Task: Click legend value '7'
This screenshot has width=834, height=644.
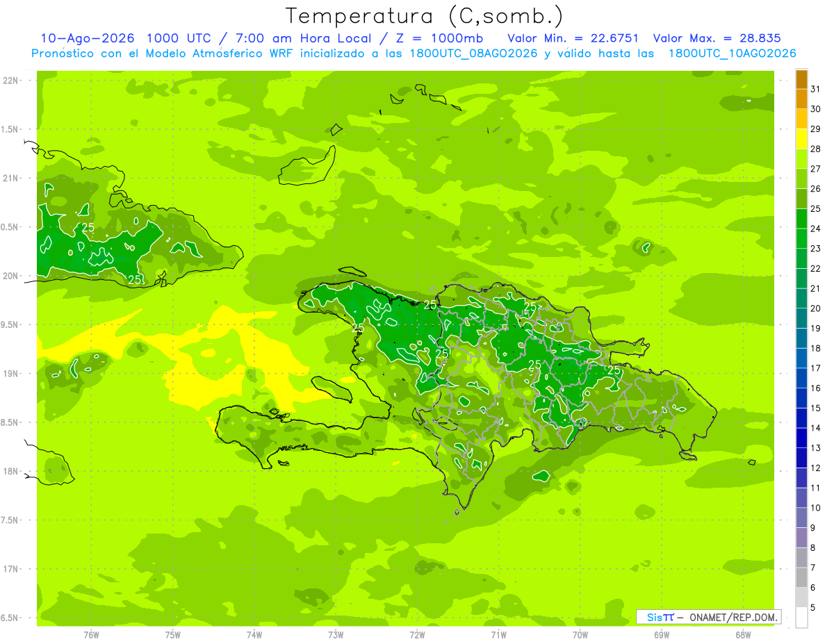Action: 813,568
